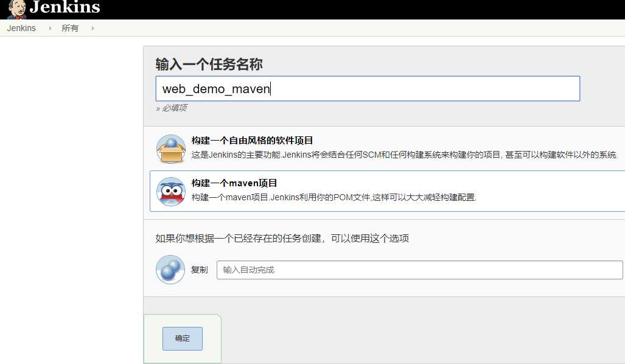Click the 复制 label
625x364 pixels.
click(x=199, y=270)
